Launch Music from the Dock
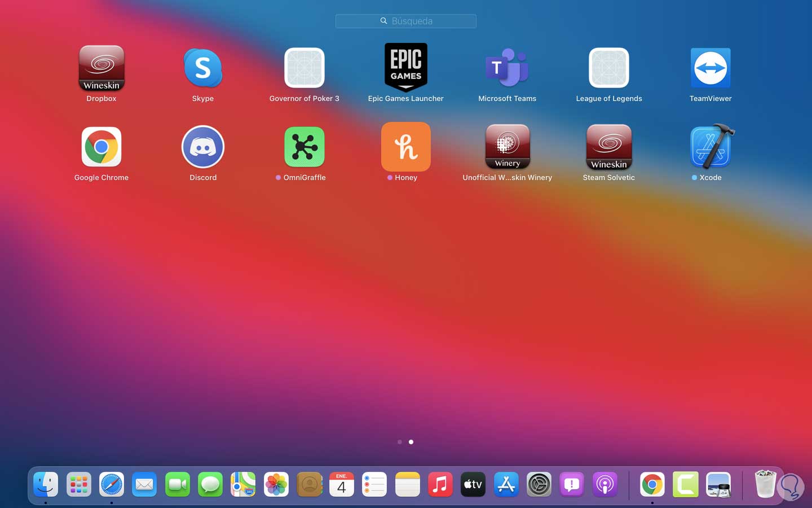Screen dimensions: 812x508 click(x=440, y=484)
